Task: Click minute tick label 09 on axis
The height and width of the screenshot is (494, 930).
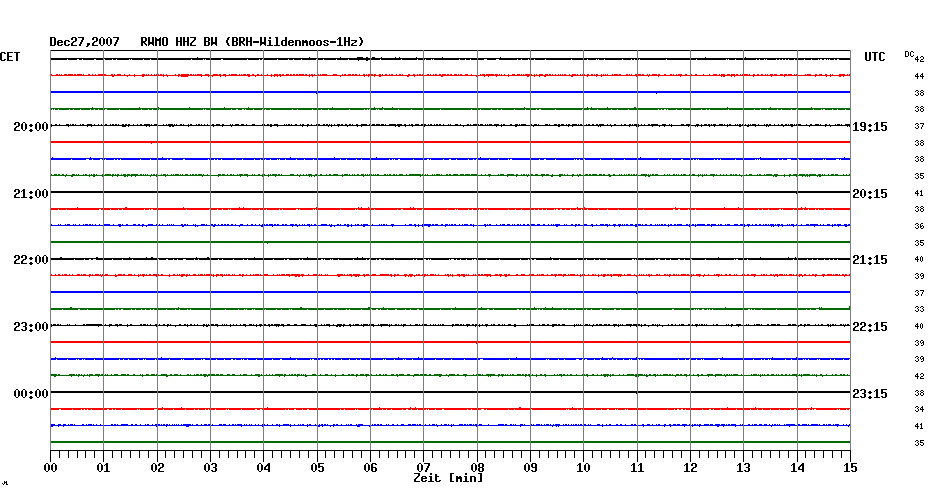Action: pyautogui.click(x=531, y=468)
